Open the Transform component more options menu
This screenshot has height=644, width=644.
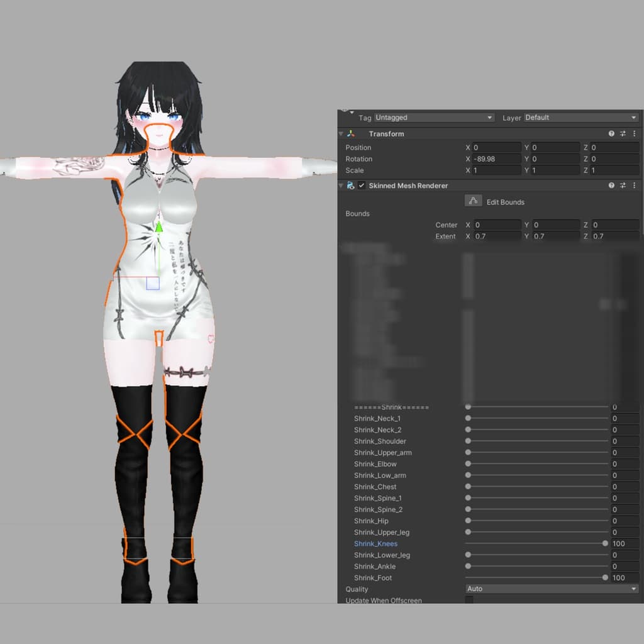634,133
